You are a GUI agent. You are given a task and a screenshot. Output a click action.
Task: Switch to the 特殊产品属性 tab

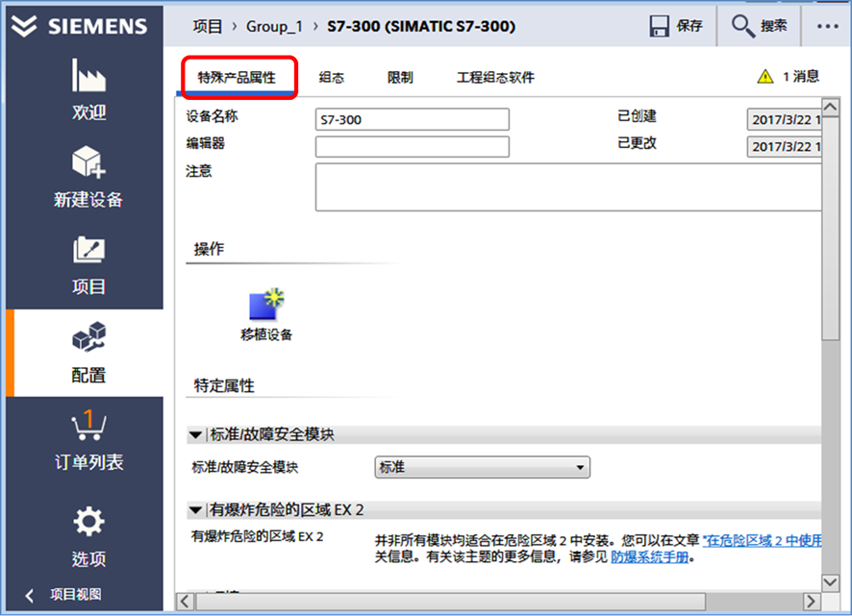(x=237, y=78)
